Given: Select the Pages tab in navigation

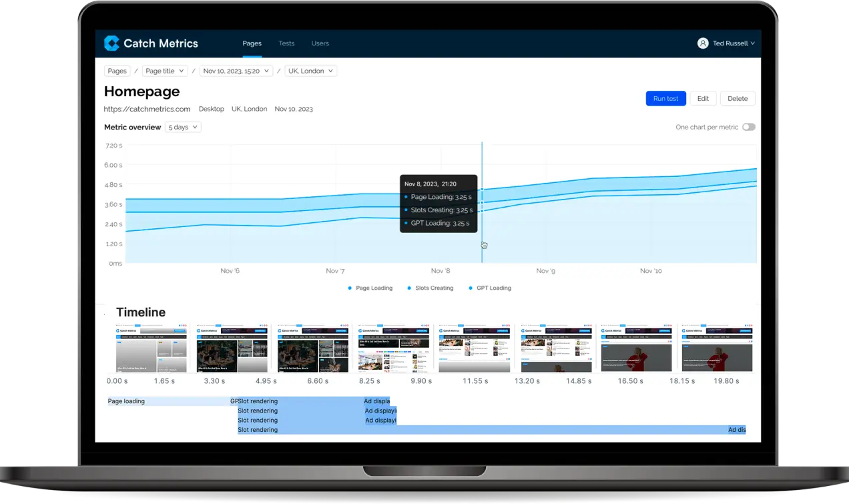Looking at the screenshot, I should click(252, 43).
